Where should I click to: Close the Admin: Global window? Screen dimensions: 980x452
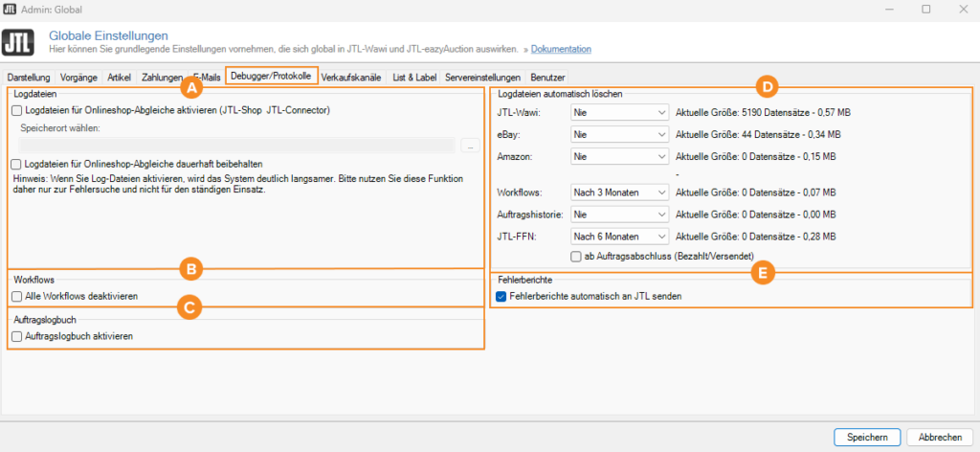963,10
